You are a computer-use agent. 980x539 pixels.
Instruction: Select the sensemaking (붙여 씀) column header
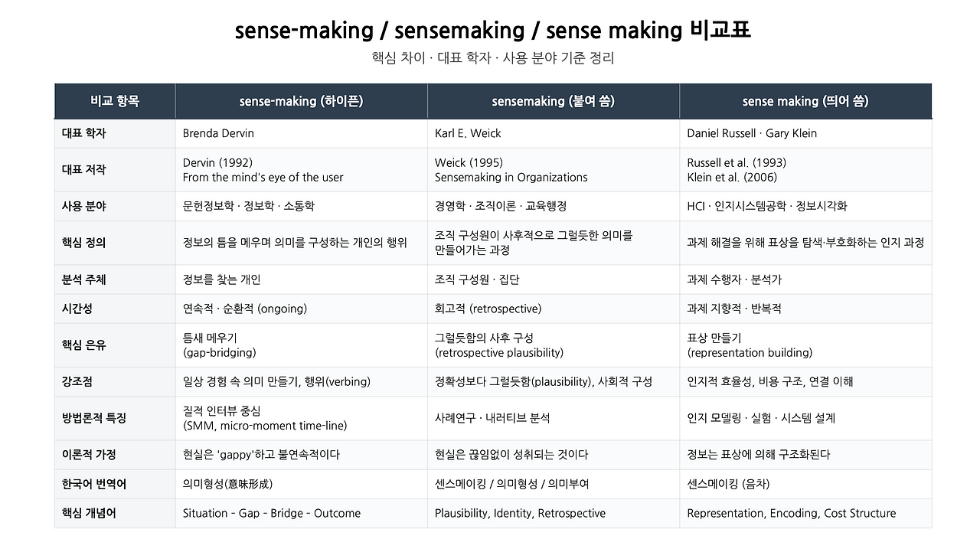553,101
